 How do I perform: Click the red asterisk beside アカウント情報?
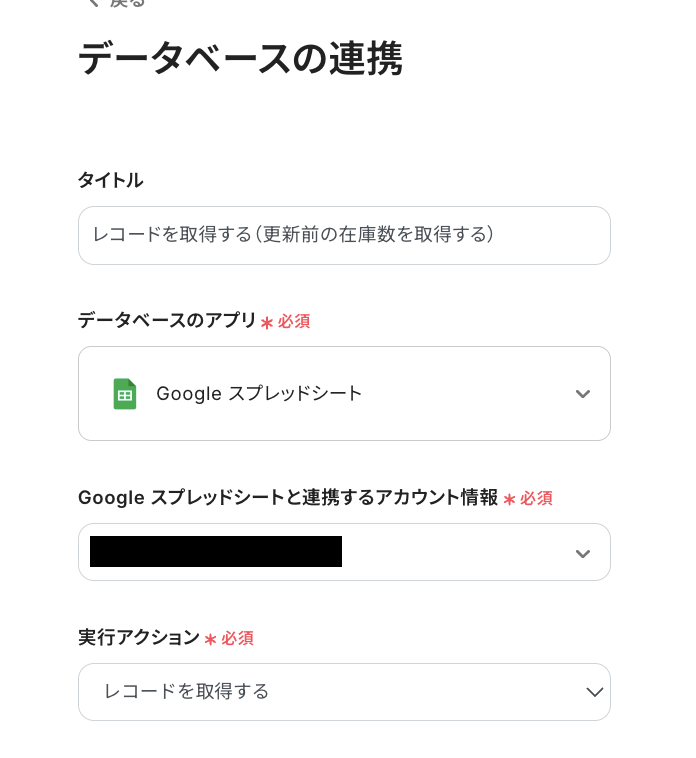click(509, 498)
